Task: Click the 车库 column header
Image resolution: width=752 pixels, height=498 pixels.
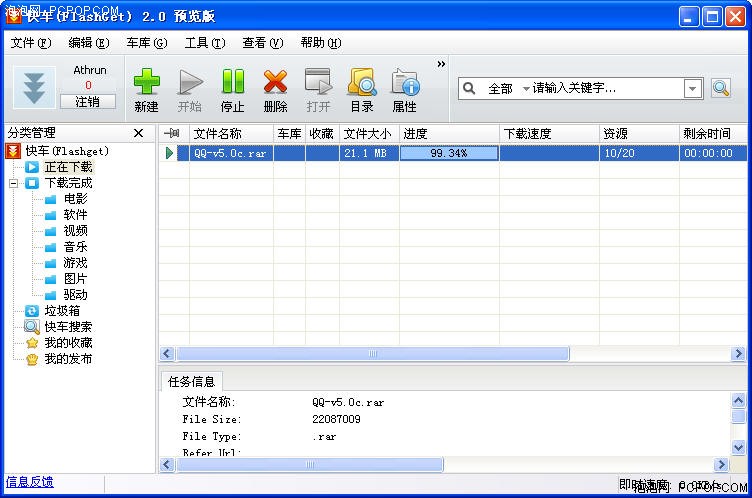Action: [289, 133]
